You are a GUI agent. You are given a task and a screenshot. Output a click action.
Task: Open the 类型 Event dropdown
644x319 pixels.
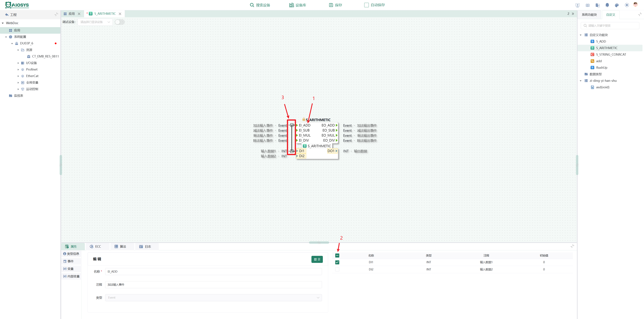click(213, 298)
